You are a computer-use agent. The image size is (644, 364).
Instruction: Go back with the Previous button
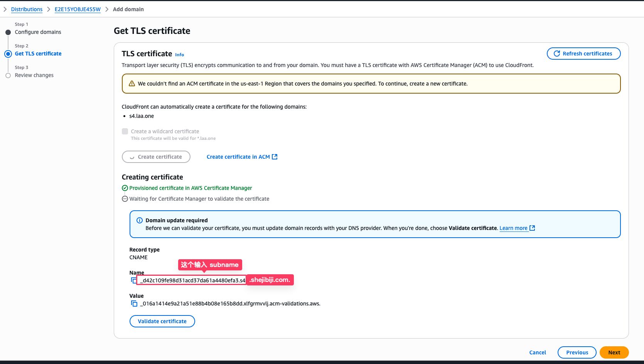click(x=577, y=352)
